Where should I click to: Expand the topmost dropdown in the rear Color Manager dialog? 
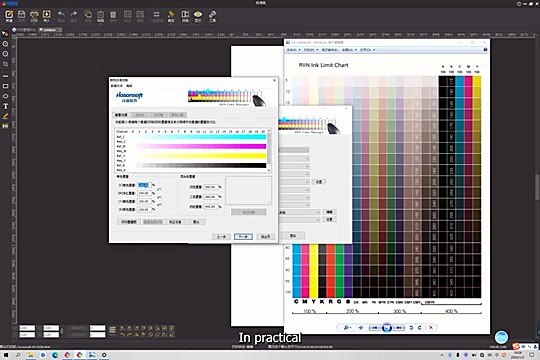tap(295, 158)
